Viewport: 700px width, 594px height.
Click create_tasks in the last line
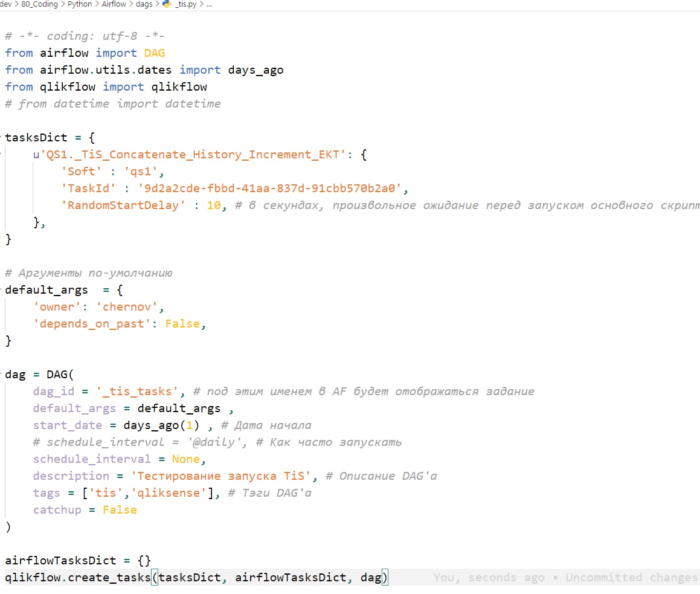pos(109,578)
